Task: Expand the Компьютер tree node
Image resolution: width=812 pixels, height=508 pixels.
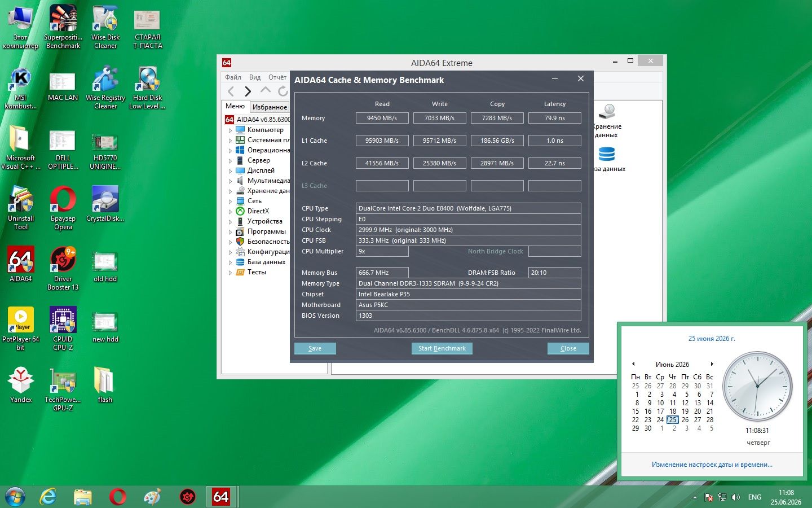Action: click(230, 130)
